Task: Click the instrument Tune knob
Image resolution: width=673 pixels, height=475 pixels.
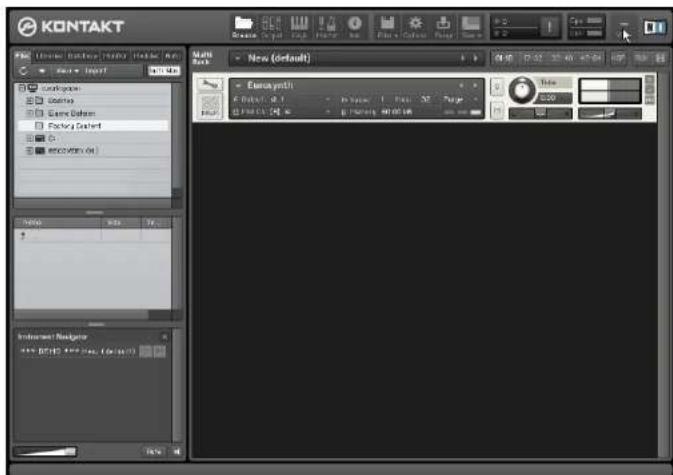Action: [522, 90]
